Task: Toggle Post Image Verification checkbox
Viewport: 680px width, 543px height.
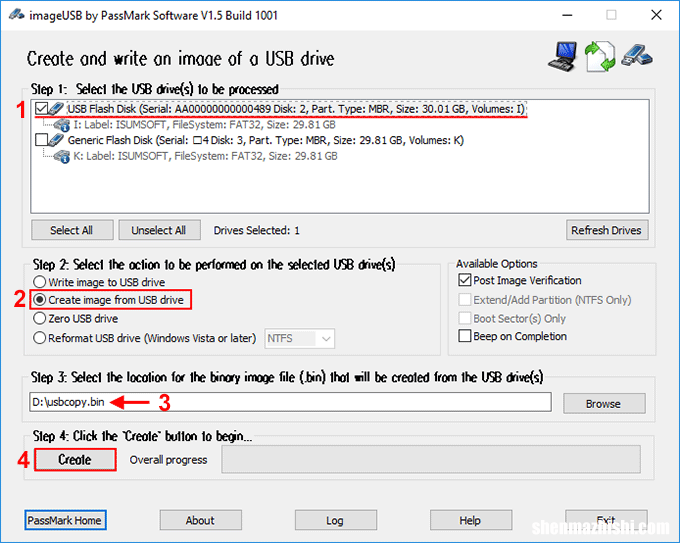Action: 464,280
